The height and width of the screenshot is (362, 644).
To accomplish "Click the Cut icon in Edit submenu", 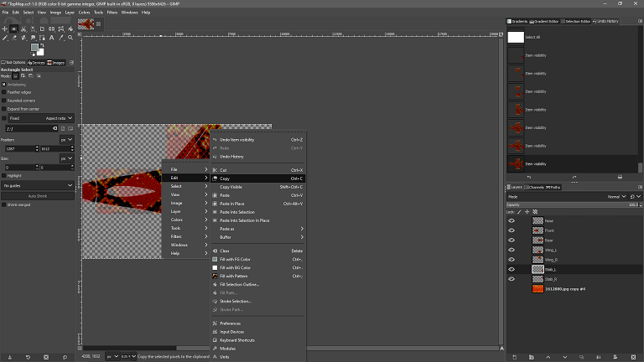I will (215, 170).
